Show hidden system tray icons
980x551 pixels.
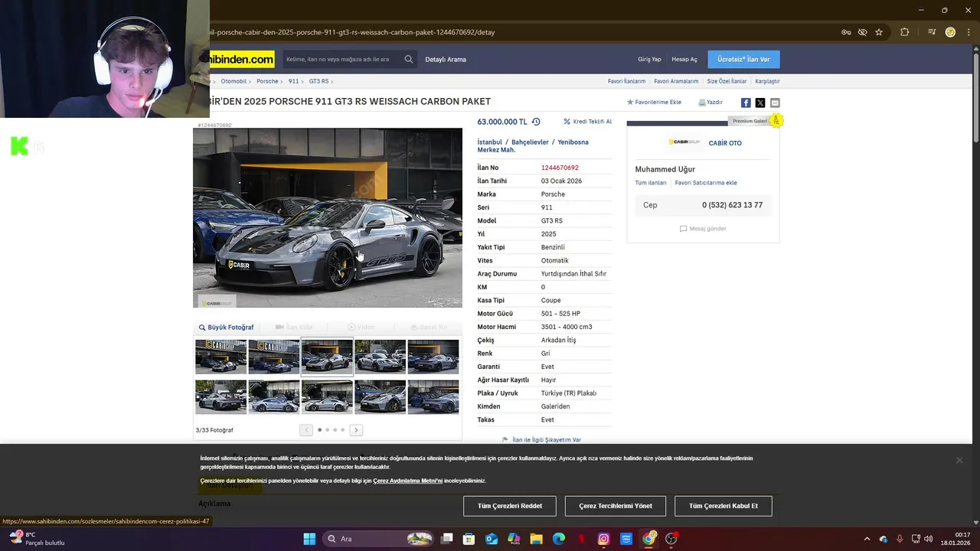867,539
